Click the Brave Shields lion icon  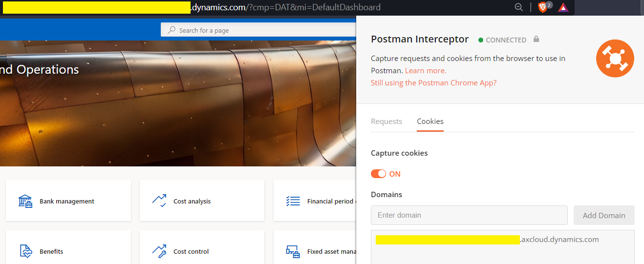(542, 7)
